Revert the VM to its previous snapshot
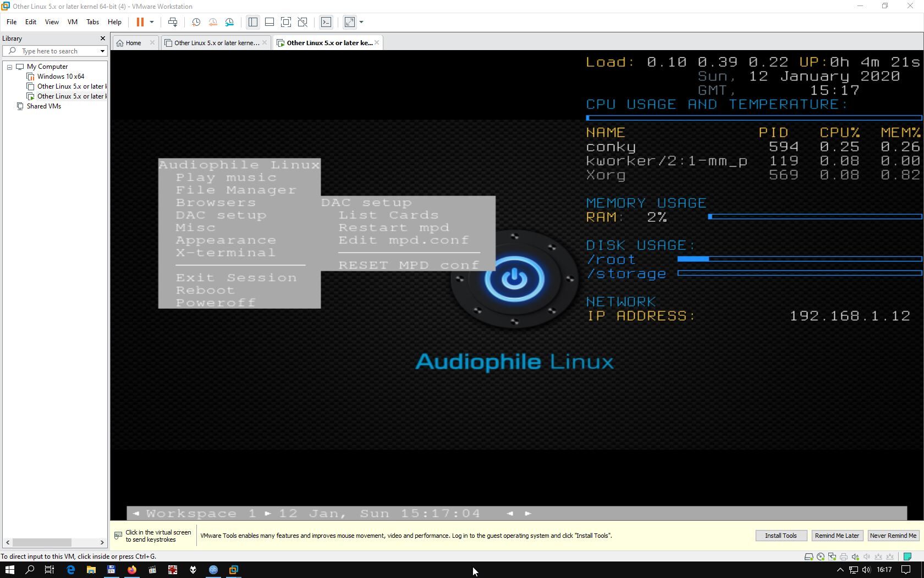Screen dimensions: 924x578 [213, 22]
